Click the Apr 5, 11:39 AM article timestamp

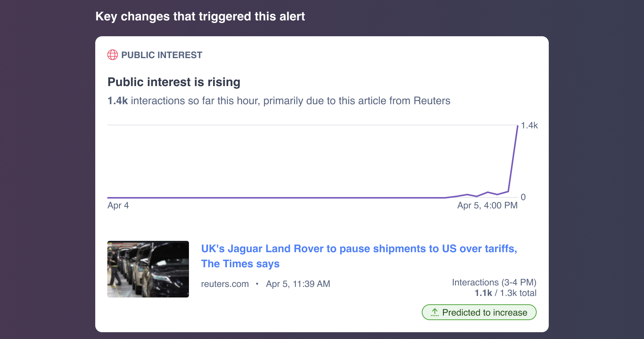298,284
